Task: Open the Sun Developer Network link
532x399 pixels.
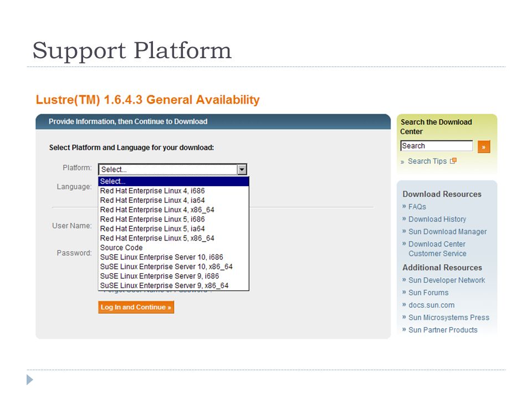Action: [447, 280]
